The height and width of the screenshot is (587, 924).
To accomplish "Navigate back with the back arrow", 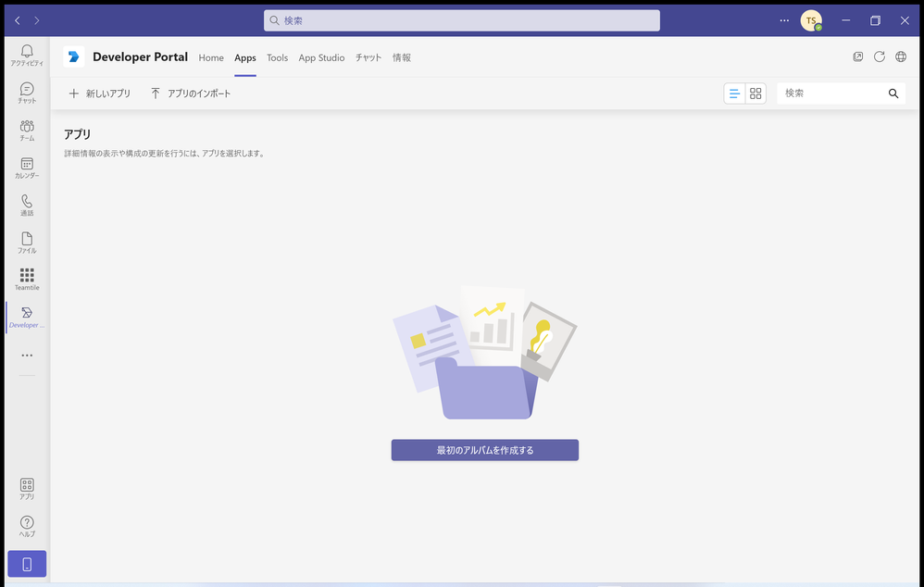I will click(x=17, y=20).
